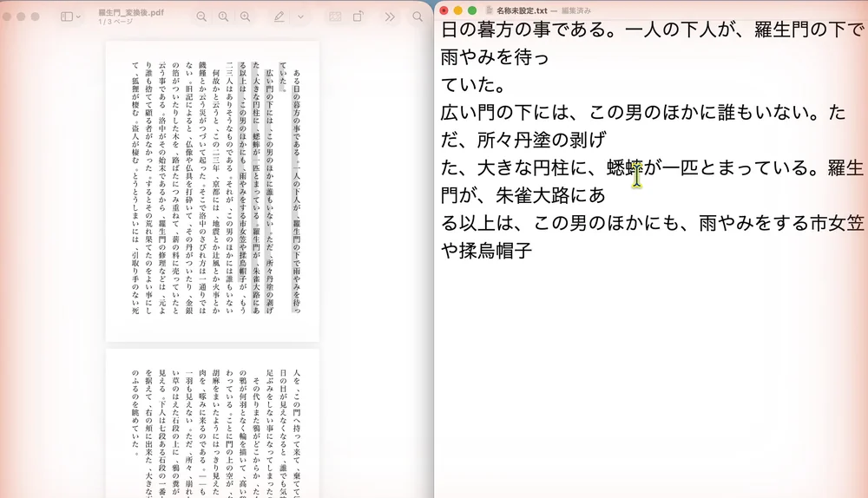
Task: Click the first PDF page in Preview
Action: pyautogui.click(x=212, y=191)
